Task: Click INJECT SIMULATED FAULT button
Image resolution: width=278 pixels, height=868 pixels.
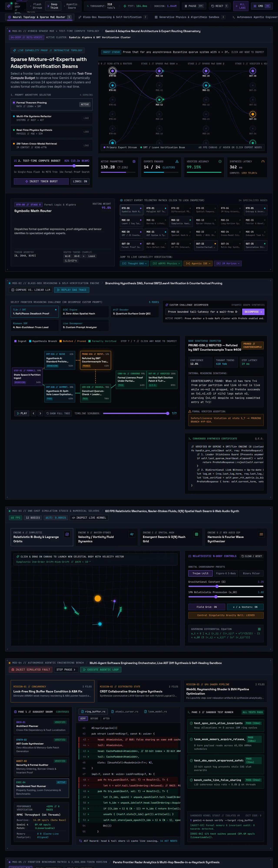Action: [x=30, y=669]
